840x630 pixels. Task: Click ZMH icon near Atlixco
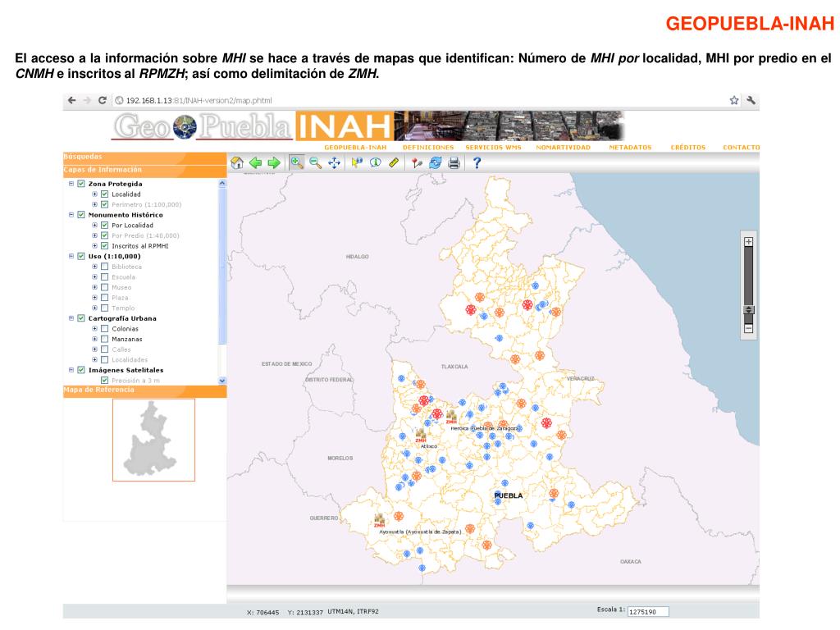pos(421,436)
